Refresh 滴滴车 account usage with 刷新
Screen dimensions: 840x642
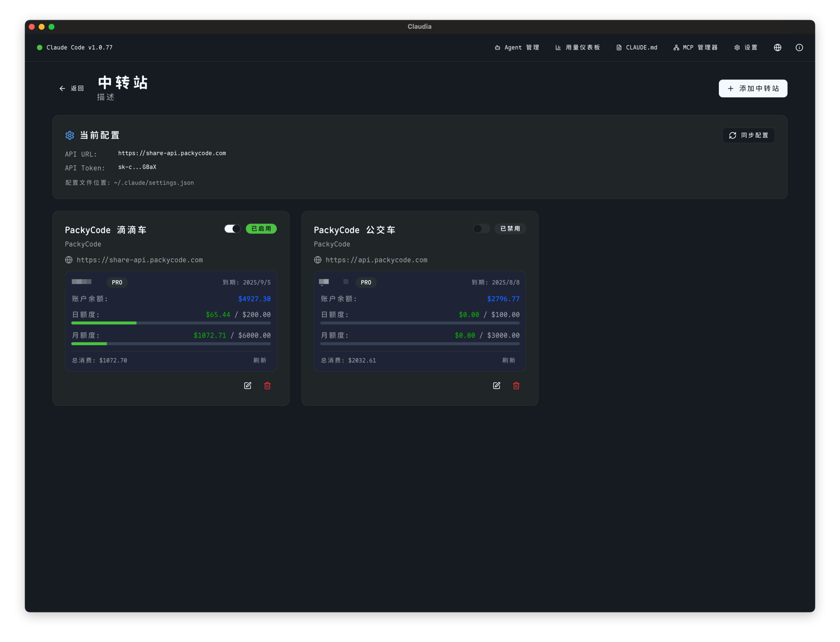(260, 361)
